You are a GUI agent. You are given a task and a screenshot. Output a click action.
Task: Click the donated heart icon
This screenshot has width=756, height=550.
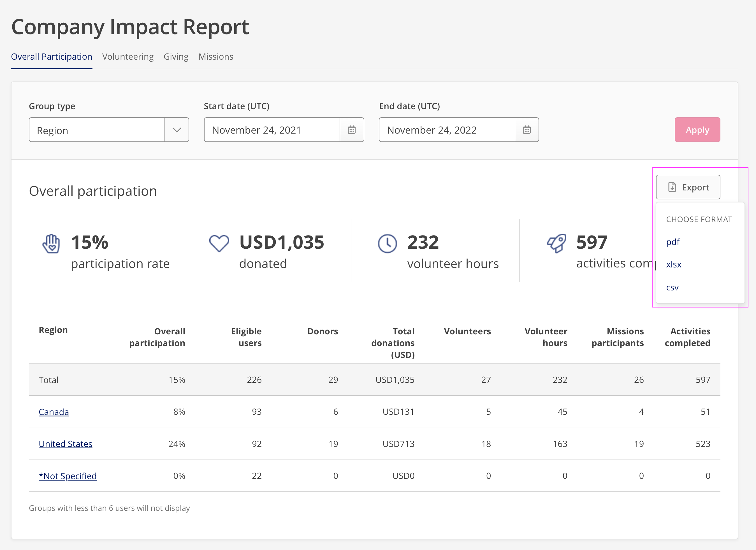pos(219,244)
